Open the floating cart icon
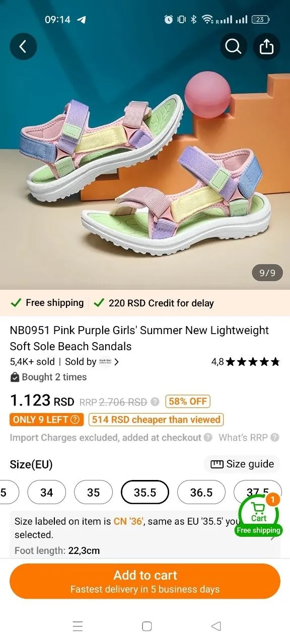Image resolution: width=290 pixels, height=644 pixels. tap(259, 514)
